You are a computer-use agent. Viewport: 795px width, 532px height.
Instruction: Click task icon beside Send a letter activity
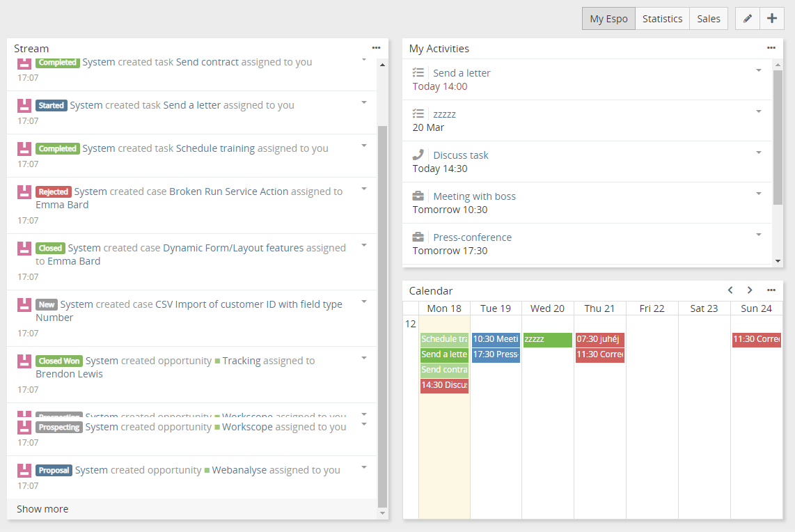418,72
